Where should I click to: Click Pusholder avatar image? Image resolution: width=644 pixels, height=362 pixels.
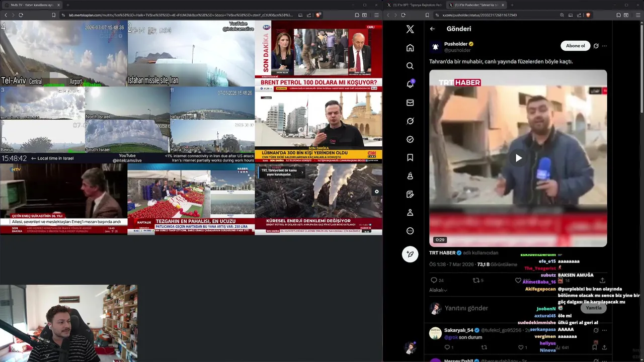tap(435, 47)
